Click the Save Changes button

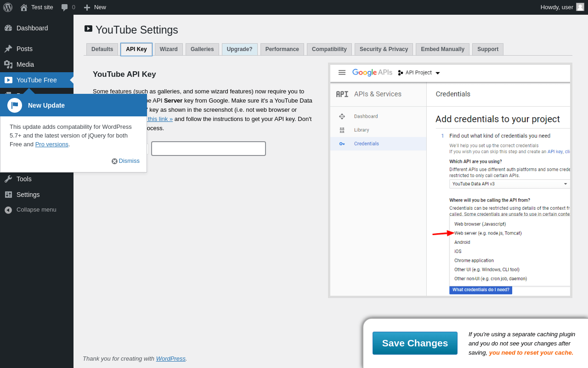(415, 343)
